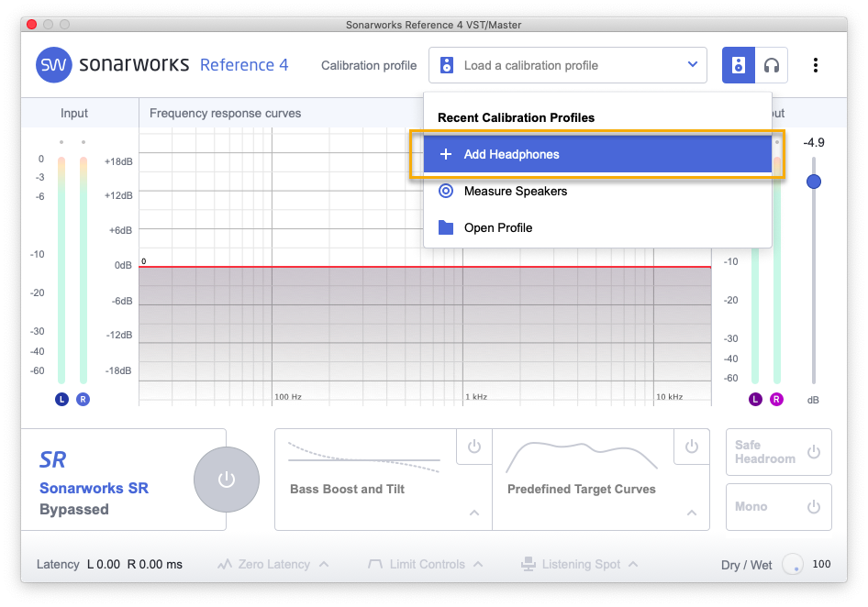Click the red 0dB frequency response line

[x=425, y=267]
